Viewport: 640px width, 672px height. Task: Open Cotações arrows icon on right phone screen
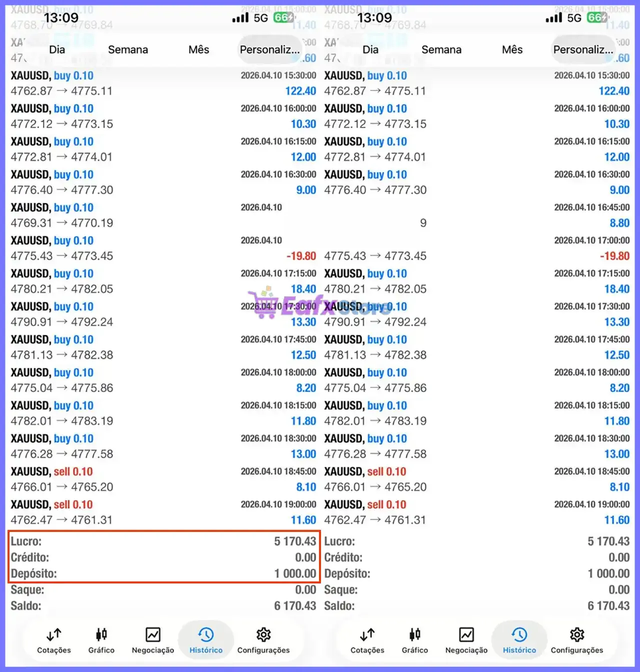pos(367,635)
